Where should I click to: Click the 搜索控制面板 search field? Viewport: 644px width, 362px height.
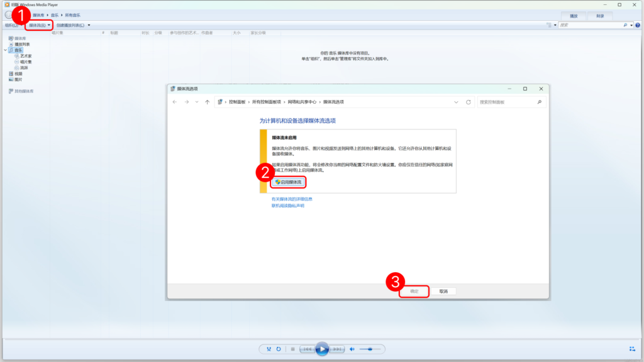[507, 102]
